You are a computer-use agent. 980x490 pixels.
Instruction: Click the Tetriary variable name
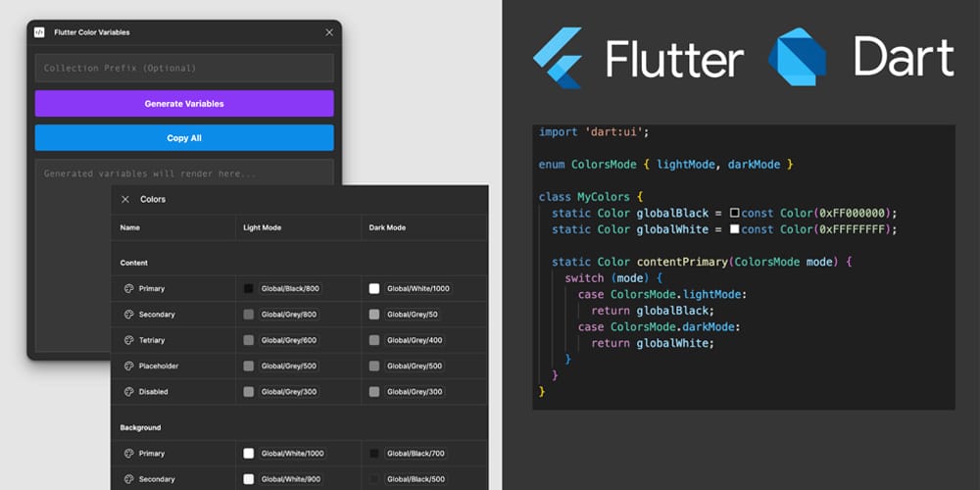click(x=152, y=340)
